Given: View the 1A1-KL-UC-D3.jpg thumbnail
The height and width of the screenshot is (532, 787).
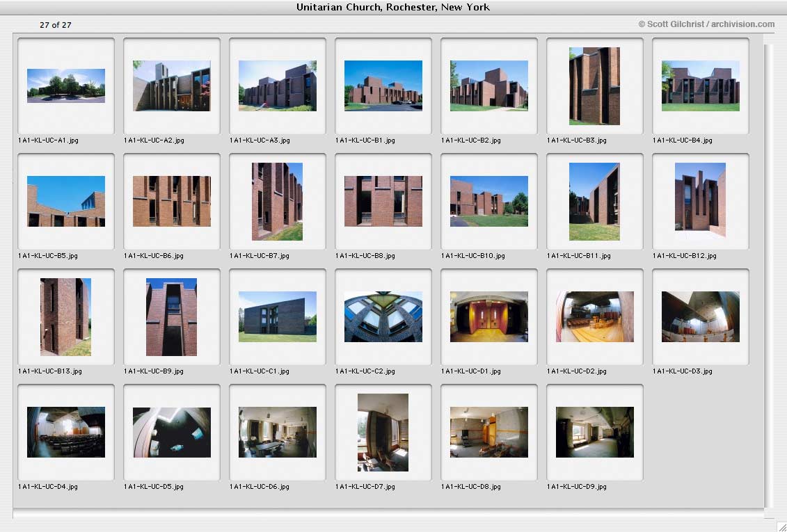Looking at the screenshot, I should (x=701, y=317).
